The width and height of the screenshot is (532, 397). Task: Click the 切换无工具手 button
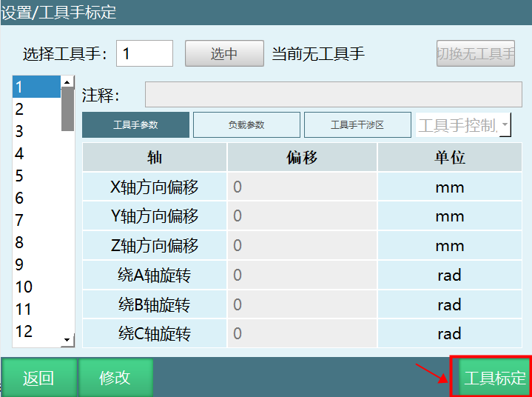point(475,54)
